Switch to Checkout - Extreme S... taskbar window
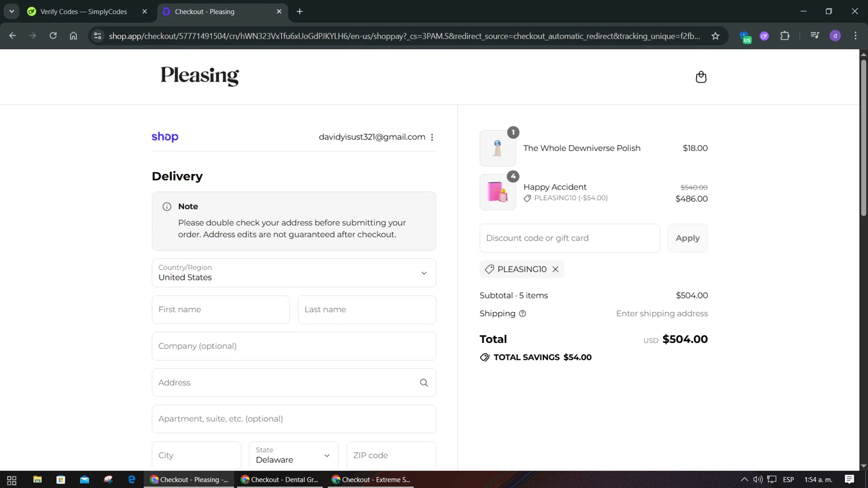Image resolution: width=868 pixels, height=488 pixels. click(371, 480)
